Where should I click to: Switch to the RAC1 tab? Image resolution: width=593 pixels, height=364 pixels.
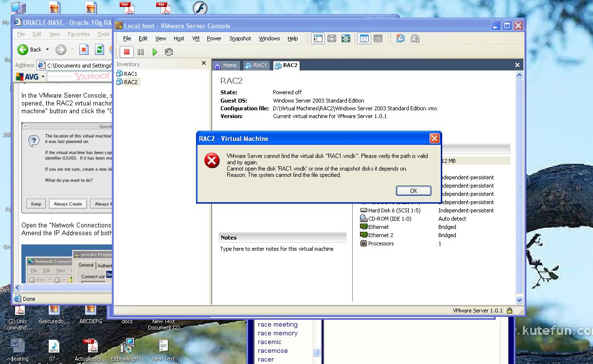[x=256, y=65]
